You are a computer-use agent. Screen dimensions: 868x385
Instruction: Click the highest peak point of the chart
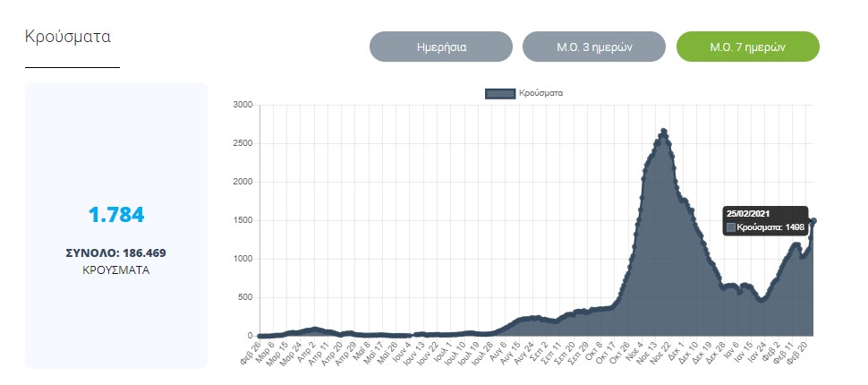click(x=663, y=131)
